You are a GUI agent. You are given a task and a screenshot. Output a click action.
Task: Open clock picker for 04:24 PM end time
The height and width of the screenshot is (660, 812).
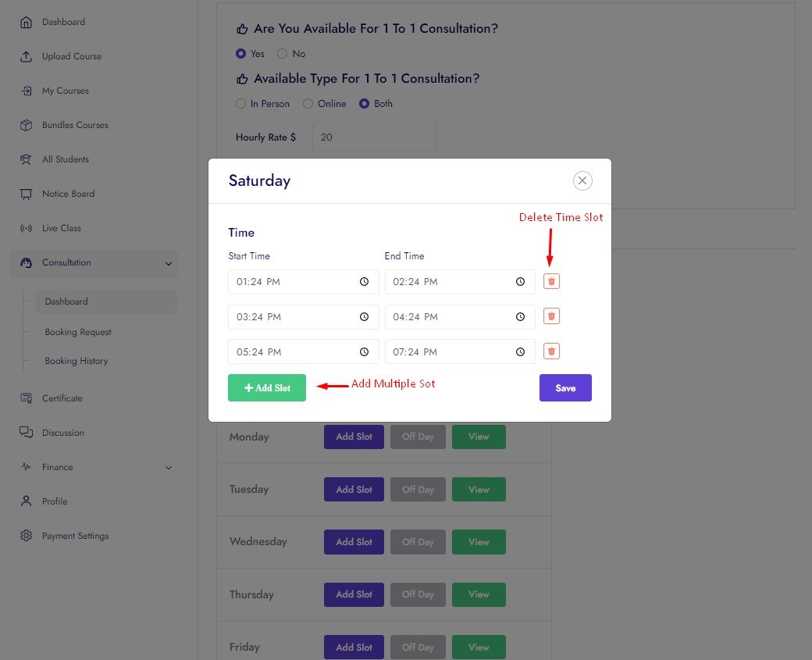coord(520,317)
